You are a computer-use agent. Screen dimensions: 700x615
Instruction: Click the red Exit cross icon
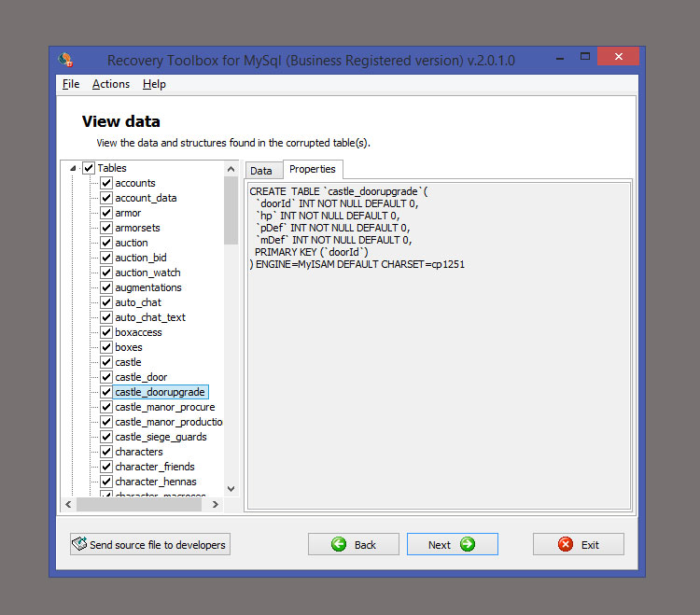coord(566,544)
